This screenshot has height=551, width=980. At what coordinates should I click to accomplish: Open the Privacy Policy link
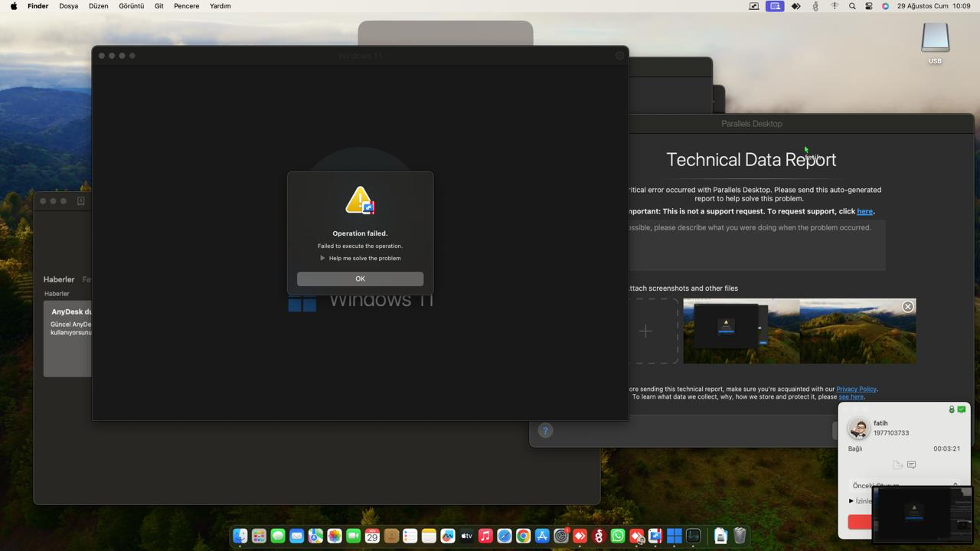click(x=856, y=389)
